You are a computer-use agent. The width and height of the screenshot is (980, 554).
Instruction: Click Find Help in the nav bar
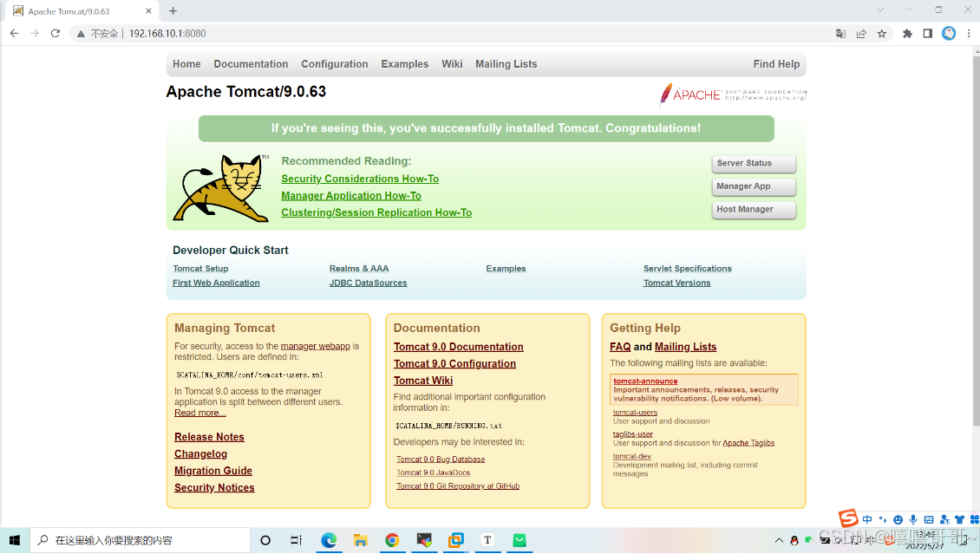click(776, 64)
